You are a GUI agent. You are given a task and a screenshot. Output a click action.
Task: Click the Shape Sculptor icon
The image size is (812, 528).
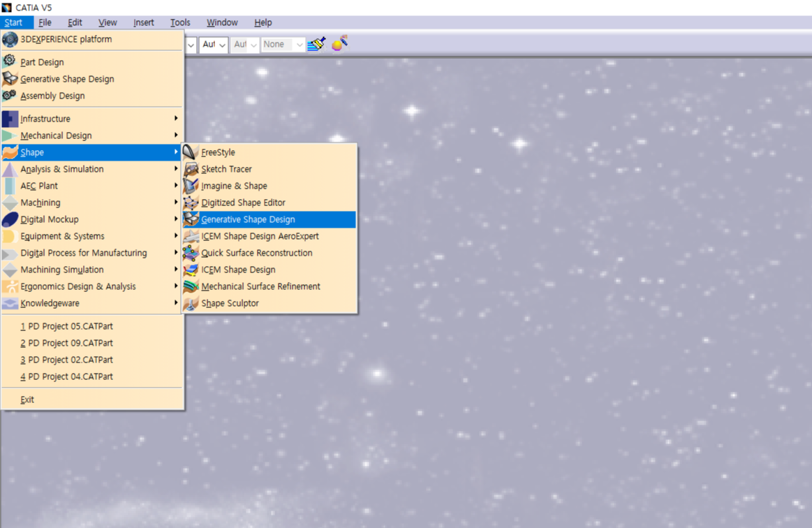(x=191, y=303)
